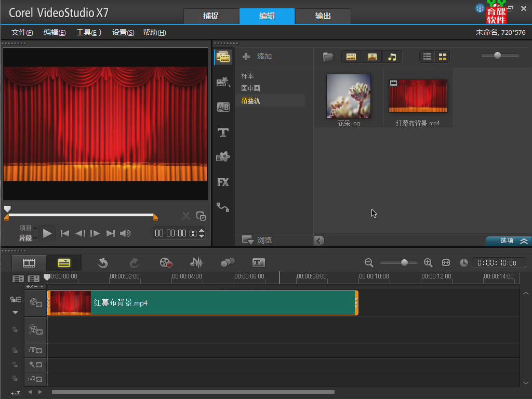This screenshot has height=399, width=532.
Task: Open the 文件 menu
Action: click(x=22, y=33)
